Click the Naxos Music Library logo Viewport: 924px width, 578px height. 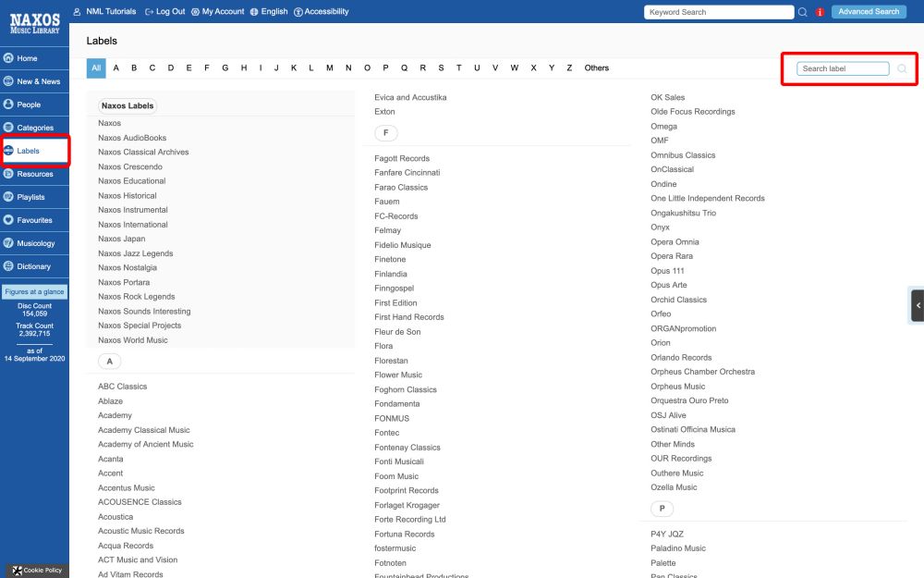(x=35, y=24)
